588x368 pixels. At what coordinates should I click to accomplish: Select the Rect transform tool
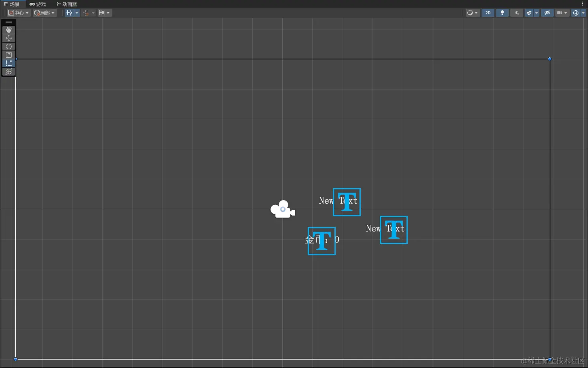coord(9,63)
